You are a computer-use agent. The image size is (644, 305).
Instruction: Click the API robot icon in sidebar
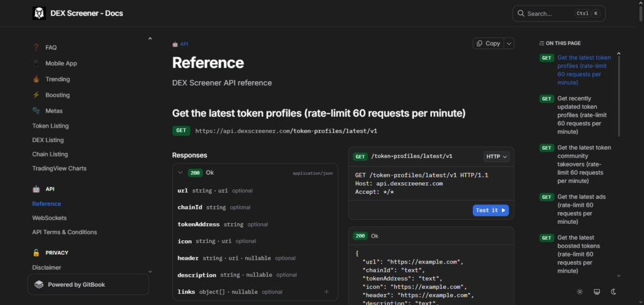point(36,189)
